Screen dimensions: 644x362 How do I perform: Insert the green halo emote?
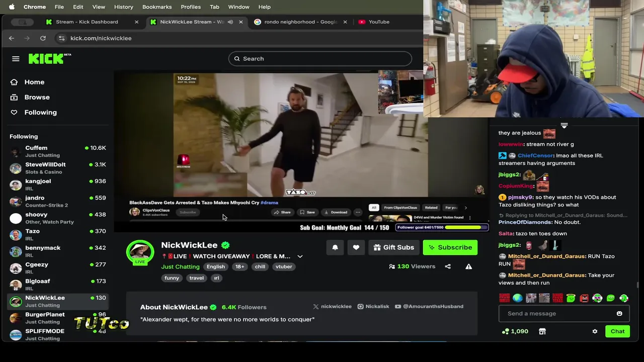tap(571, 298)
